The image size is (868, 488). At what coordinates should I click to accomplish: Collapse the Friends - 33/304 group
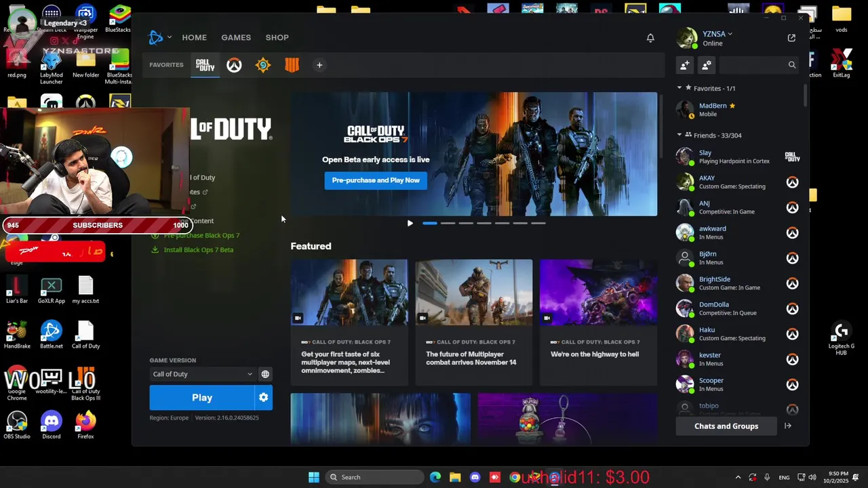pyautogui.click(x=679, y=135)
